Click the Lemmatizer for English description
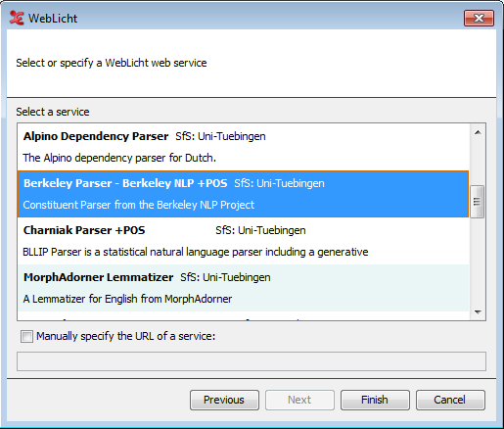The width and height of the screenshot is (504, 429). (x=127, y=299)
